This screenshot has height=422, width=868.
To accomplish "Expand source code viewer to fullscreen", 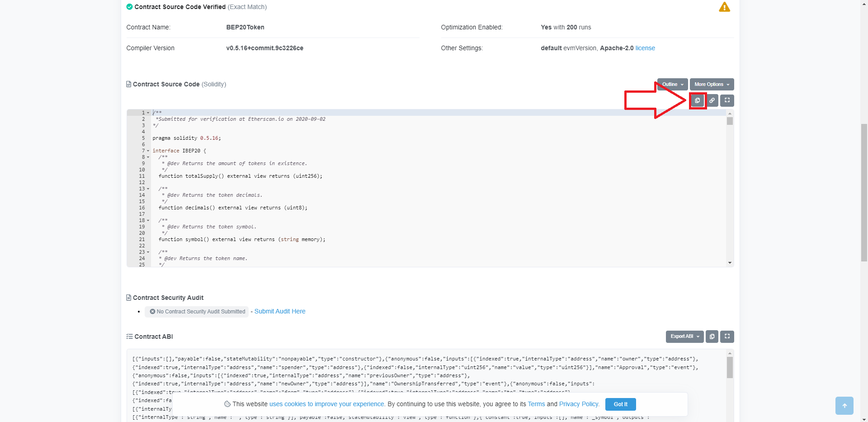I will point(726,100).
